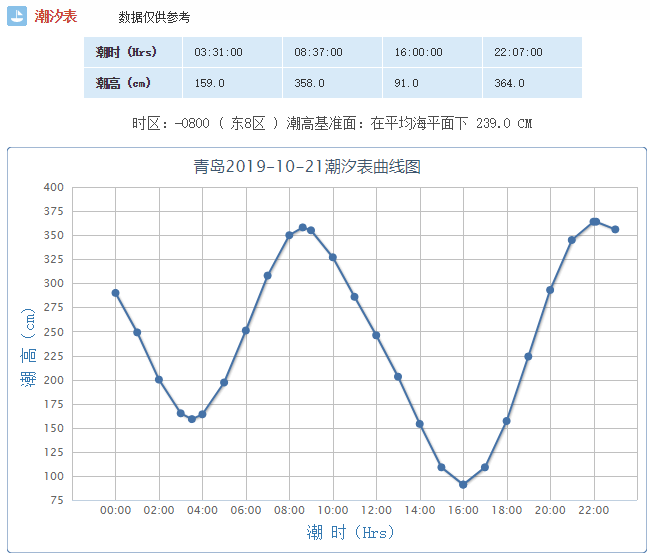The height and width of the screenshot is (558, 650).
Task: Click the sailboat tide table icon
Action: (x=17, y=16)
